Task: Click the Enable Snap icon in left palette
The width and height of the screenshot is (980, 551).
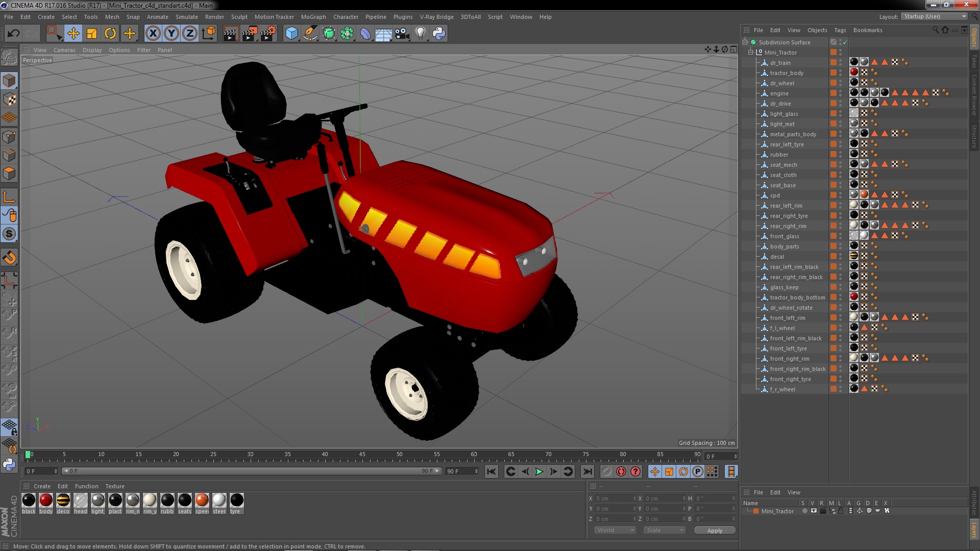Action: tap(9, 258)
